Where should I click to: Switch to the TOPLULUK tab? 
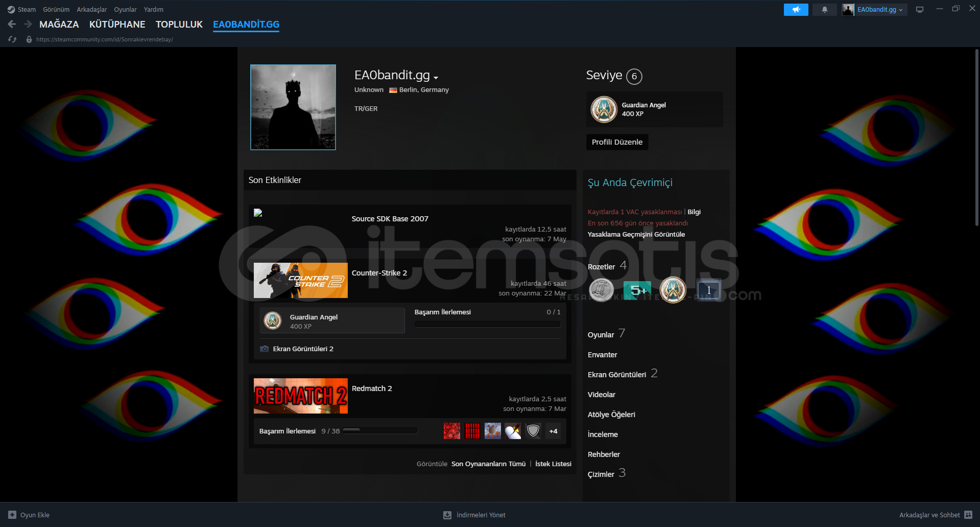[x=179, y=25]
